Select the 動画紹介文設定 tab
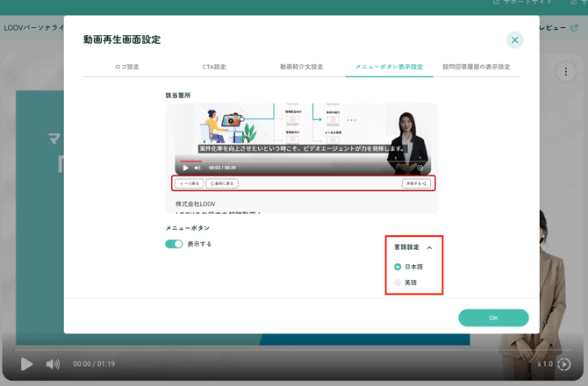588x386 pixels. click(x=302, y=67)
